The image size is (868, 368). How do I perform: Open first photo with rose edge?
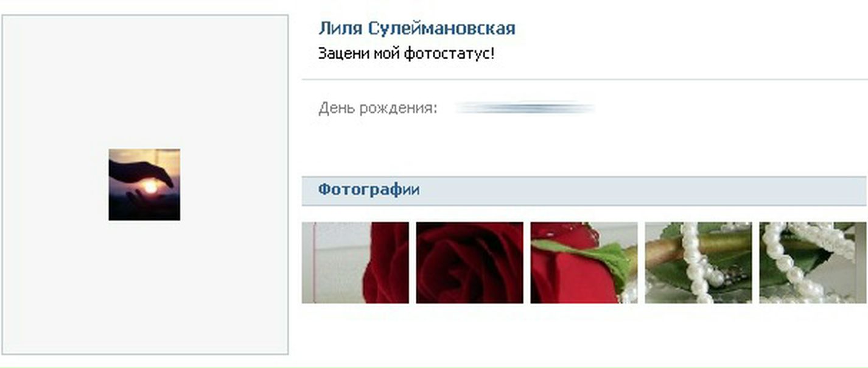coord(355,263)
